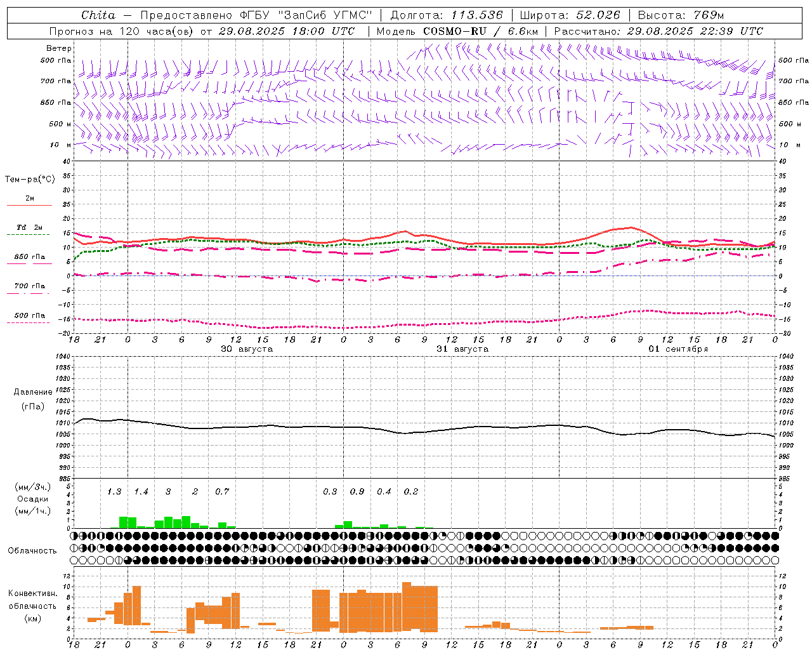
Task: Click the "0.9" precipitation total value
Action: pyautogui.click(x=357, y=491)
